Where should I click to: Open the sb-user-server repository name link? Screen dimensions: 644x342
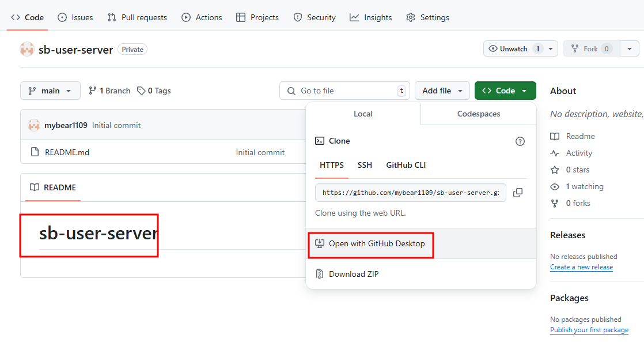pyautogui.click(x=75, y=50)
